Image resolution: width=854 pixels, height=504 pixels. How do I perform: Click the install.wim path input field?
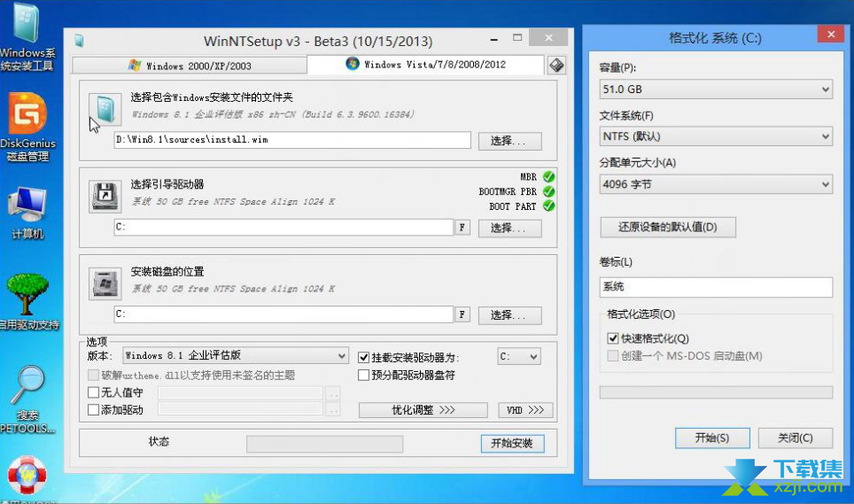(x=292, y=140)
